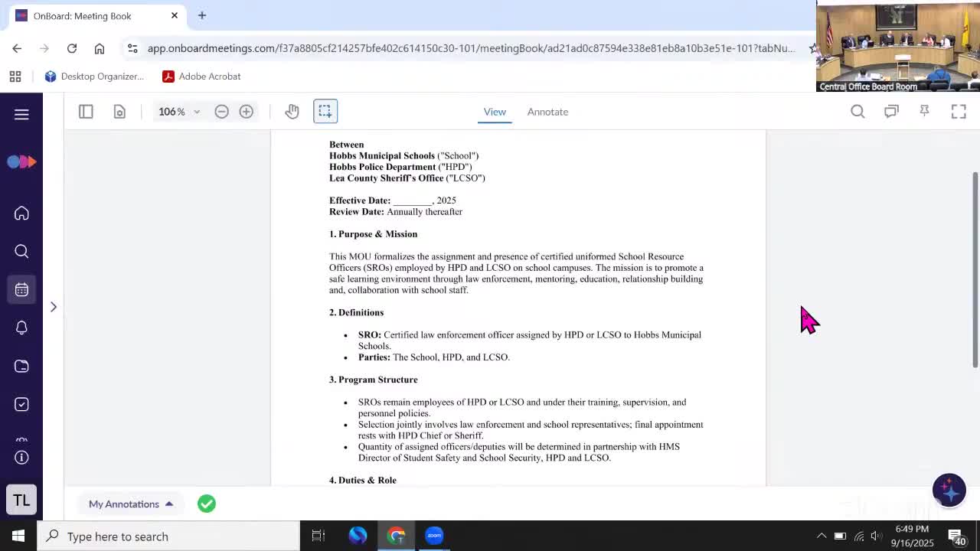
Task: Open Task View on the taskbar
Action: point(318,536)
